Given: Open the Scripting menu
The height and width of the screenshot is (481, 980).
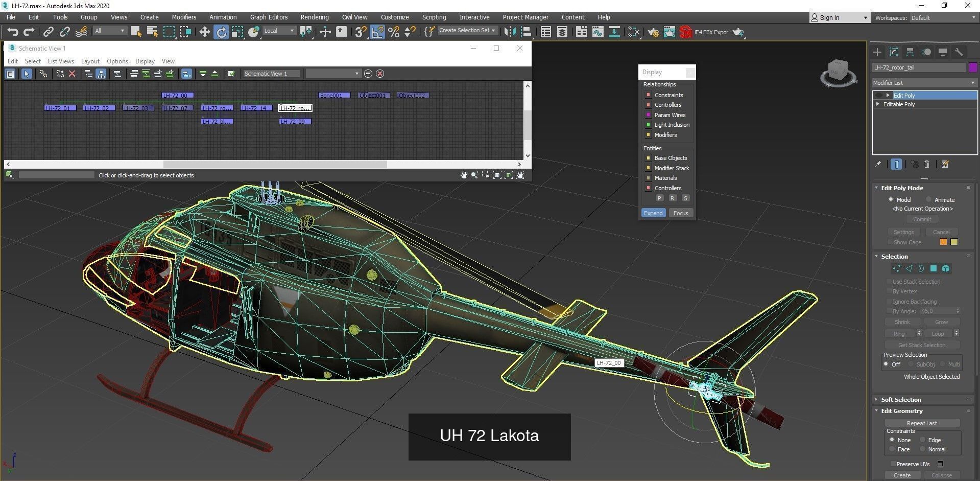Looking at the screenshot, I should tap(434, 17).
